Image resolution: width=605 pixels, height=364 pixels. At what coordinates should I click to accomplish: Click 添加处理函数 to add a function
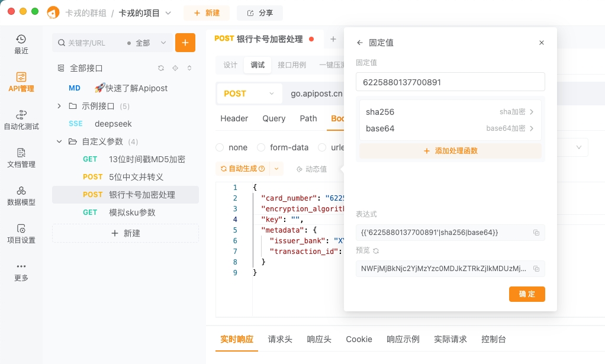[450, 150]
